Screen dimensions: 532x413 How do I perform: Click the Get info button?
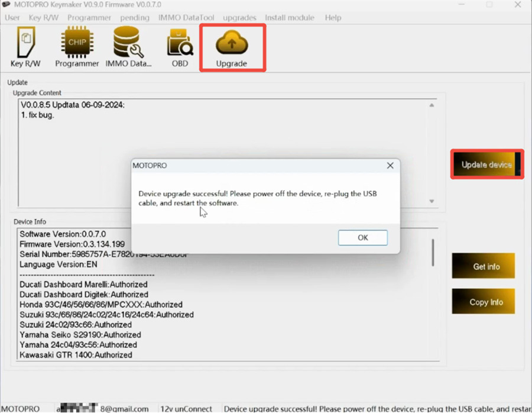[x=484, y=266]
